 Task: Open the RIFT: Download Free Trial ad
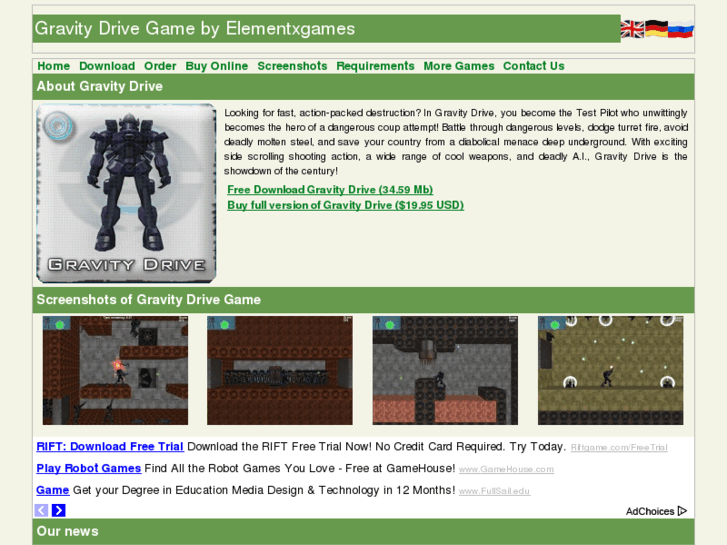pyautogui.click(x=110, y=446)
